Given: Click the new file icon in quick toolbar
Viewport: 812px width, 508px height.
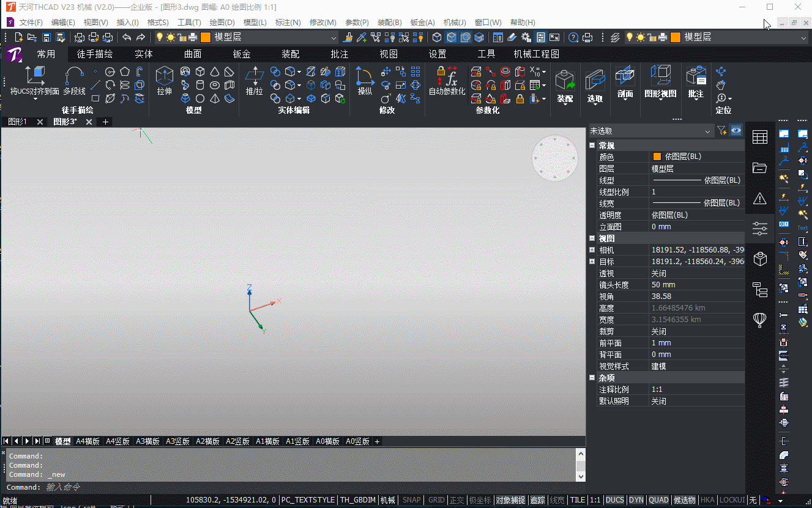Looking at the screenshot, I should tap(18, 37).
